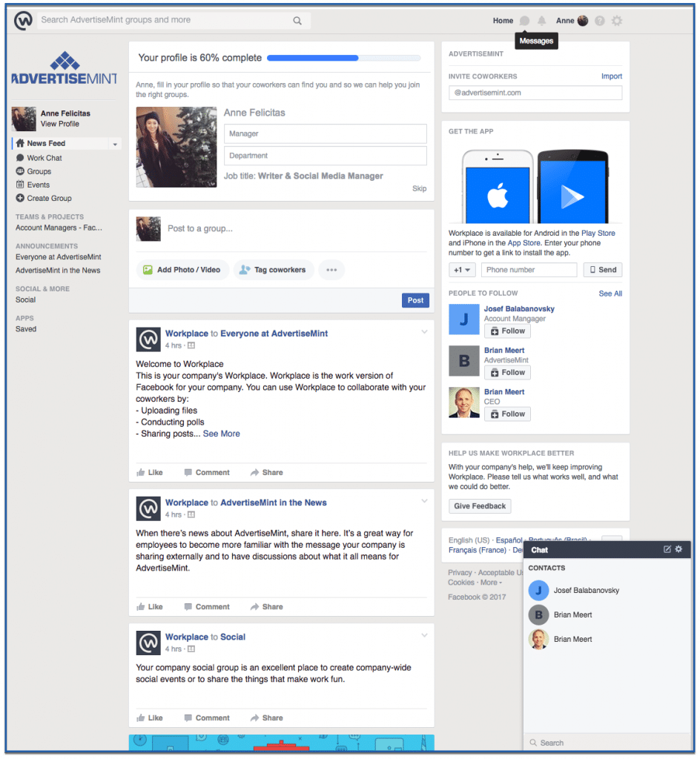Click the more options ellipsis in post composer
The height and width of the screenshot is (759, 700).
(x=331, y=270)
